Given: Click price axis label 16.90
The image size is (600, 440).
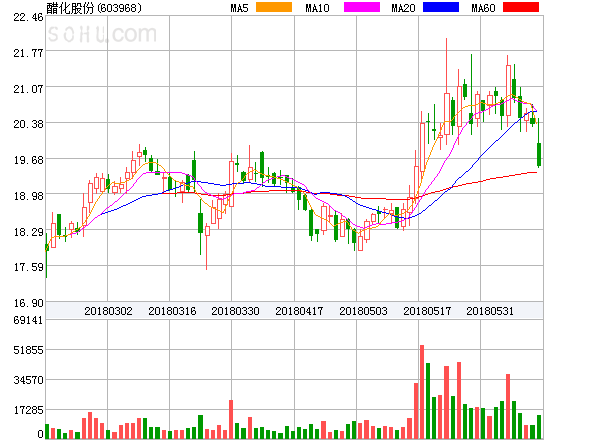Looking at the screenshot, I should tap(28, 303).
